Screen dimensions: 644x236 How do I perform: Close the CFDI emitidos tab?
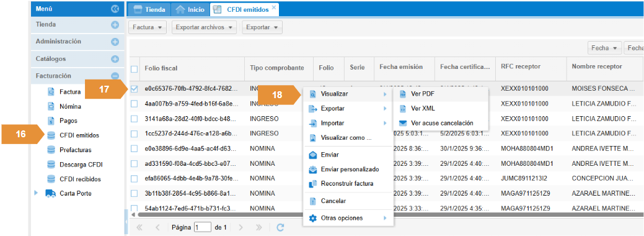click(x=274, y=7)
